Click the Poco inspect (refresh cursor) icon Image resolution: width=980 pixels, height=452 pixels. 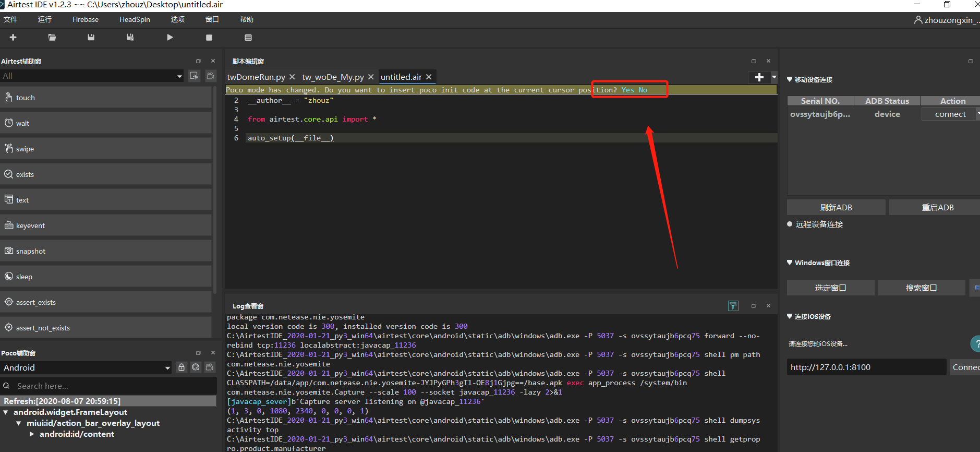(x=196, y=367)
